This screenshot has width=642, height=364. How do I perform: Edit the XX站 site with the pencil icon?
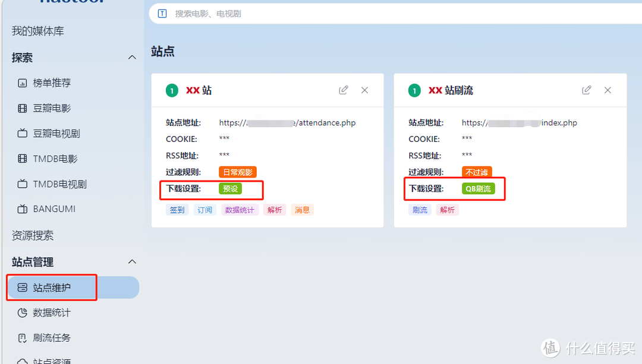tap(343, 90)
